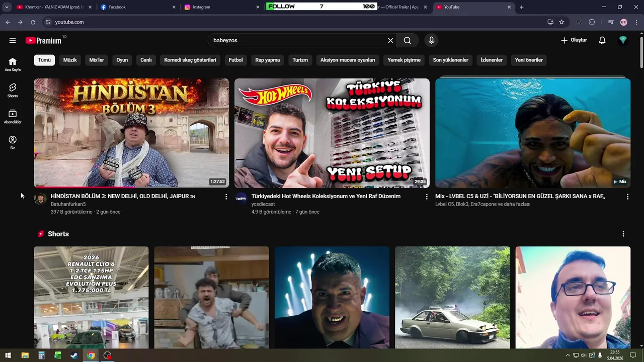Open the Siz profile section
Screen dimensions: 644x362
pos(13,143)
